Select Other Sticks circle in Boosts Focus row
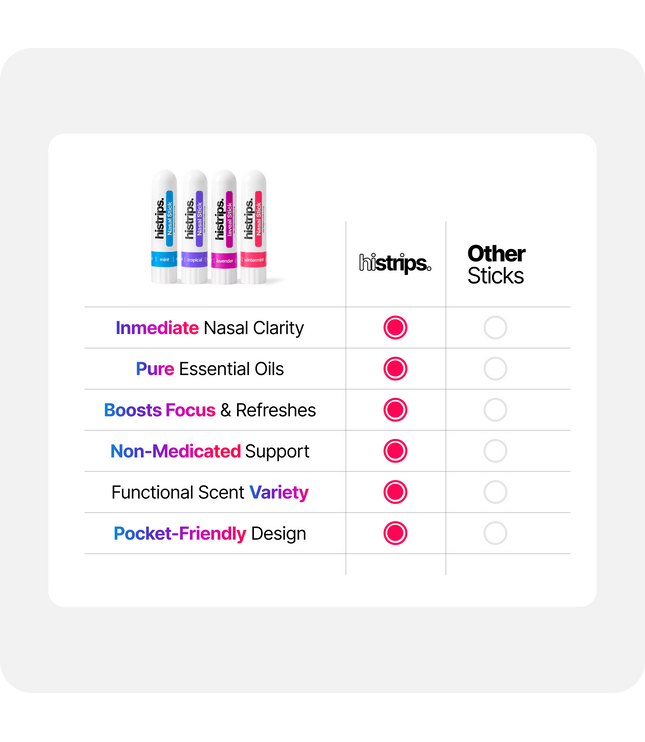Image resolution: width=645 pixels, height=742 pixels. (x=495, y=410)
